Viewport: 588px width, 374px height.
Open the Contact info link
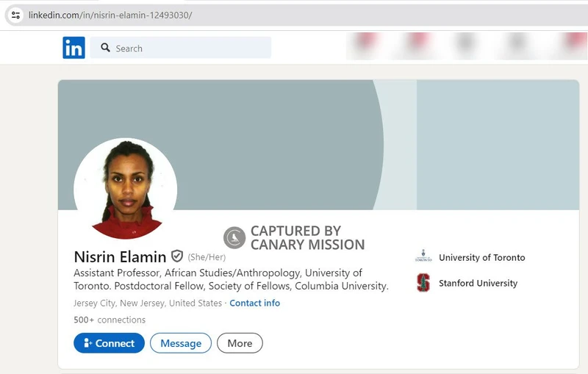tap(254, 303)
